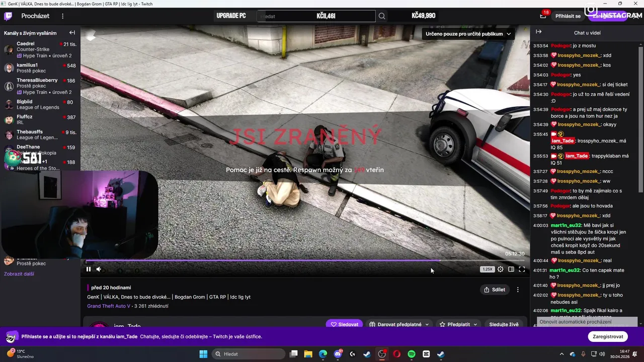644x362 pixels.
Task: Open the Procházet browse page
Action: 35,16
